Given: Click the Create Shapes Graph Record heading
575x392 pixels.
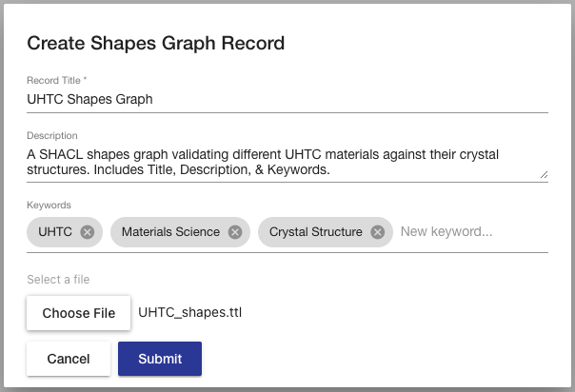Looking at the screenshot, I should tap(156, 43).
